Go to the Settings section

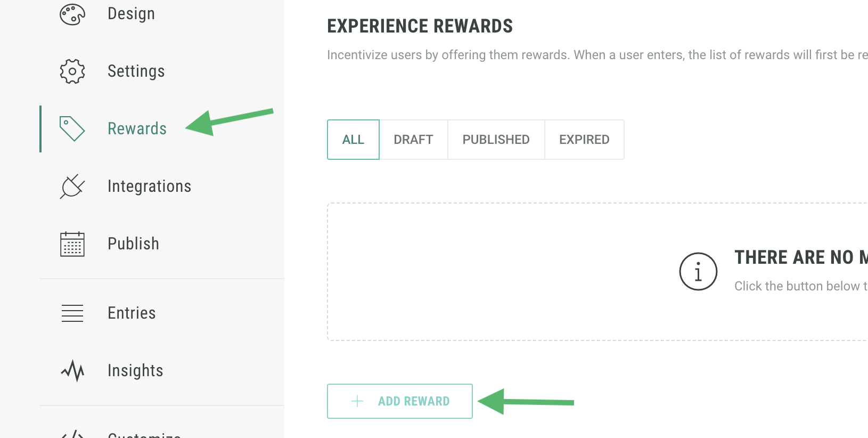(x=136, y=71)
